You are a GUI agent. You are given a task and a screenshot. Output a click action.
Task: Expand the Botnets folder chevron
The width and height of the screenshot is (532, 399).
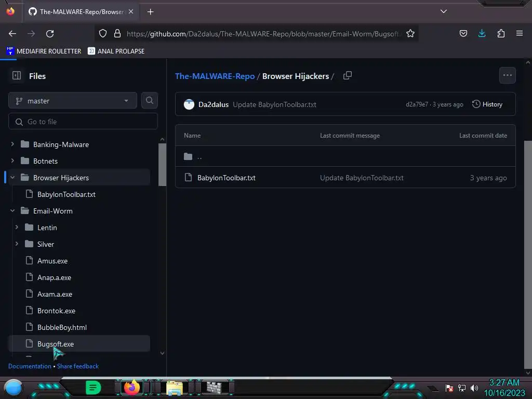(12, 161)
